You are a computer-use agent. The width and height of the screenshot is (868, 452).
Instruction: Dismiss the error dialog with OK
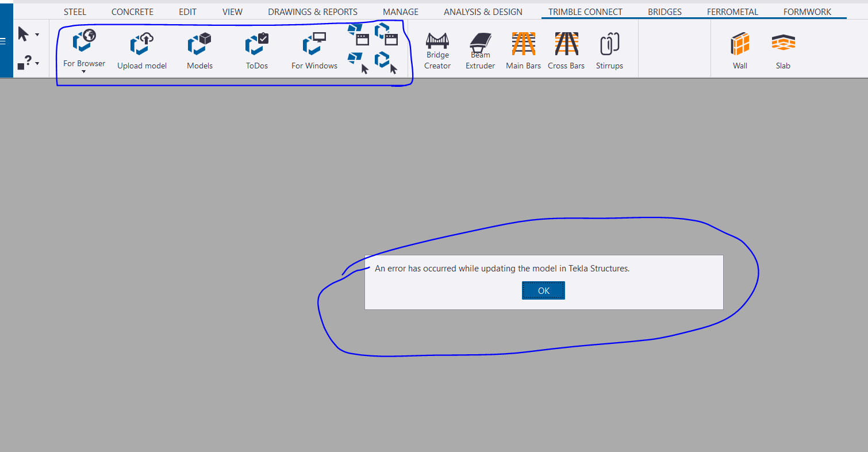click(544, 290)
